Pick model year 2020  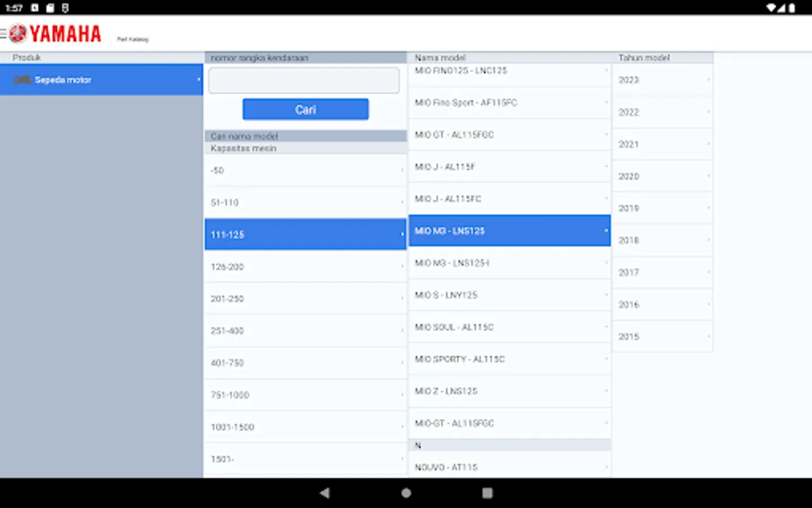(x=663, y=177)
